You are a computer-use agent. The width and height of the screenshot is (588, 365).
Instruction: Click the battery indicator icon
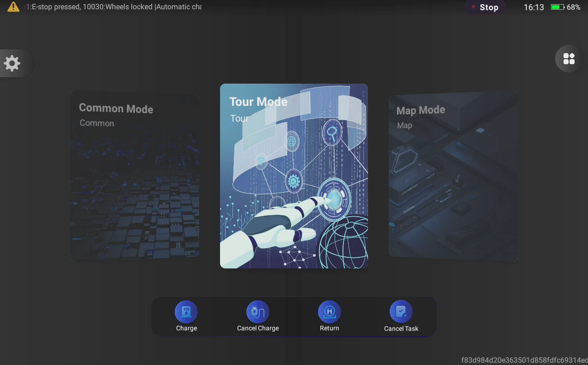tap(557, 7)
